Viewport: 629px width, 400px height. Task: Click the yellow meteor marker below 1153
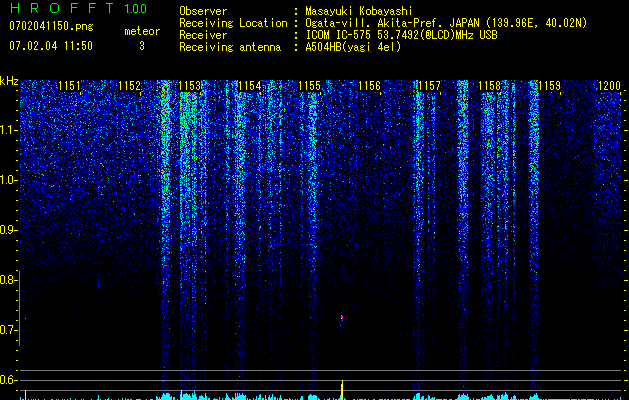pyautogui.click(x=181, y=394)
